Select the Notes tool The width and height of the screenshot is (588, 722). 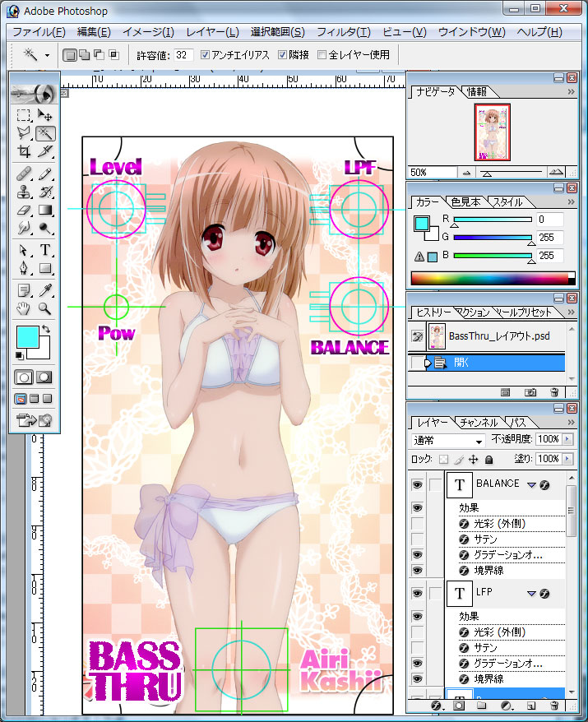click(24, 290)
